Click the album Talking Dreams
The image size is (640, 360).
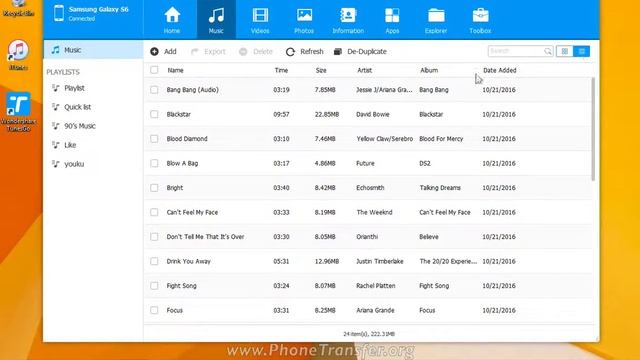(440, 188)
